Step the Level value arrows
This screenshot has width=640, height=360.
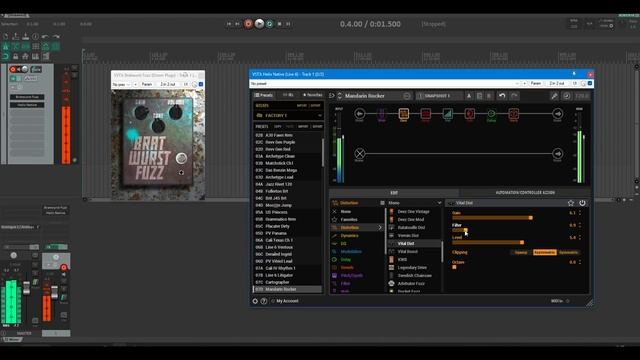click(x=580, y=237)
